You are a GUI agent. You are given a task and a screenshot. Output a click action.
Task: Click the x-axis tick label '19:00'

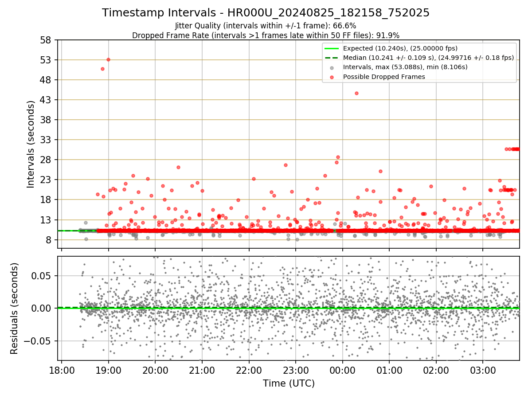tap(108, 370)
